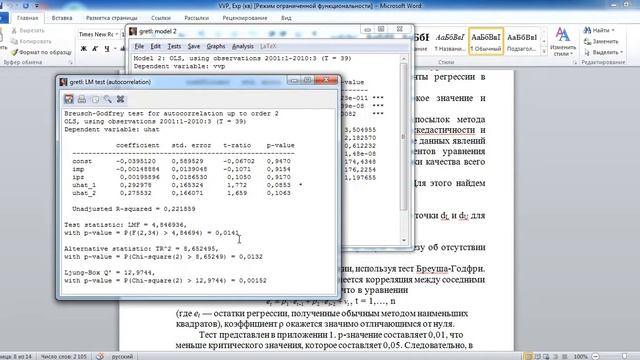This screenshot has width=640, height=360.
Task: Click the 100% zoom level in status bar
Action: [x=580, y=356]
